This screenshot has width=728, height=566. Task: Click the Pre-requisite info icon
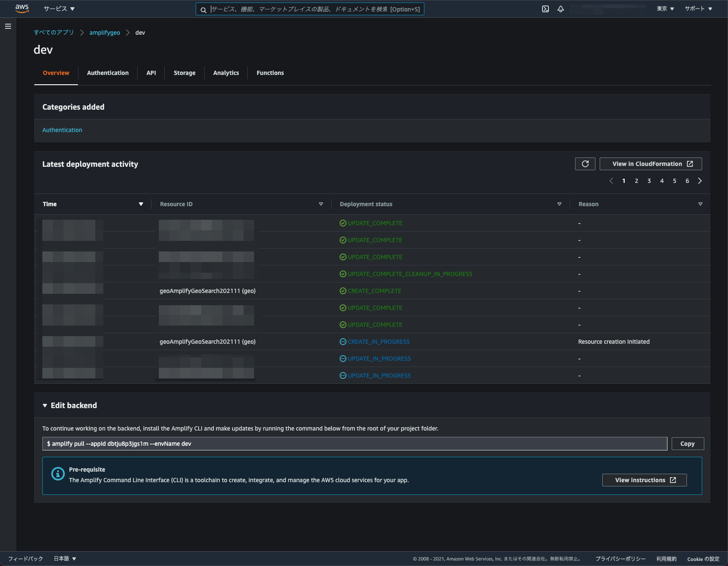tap(58, 474)
